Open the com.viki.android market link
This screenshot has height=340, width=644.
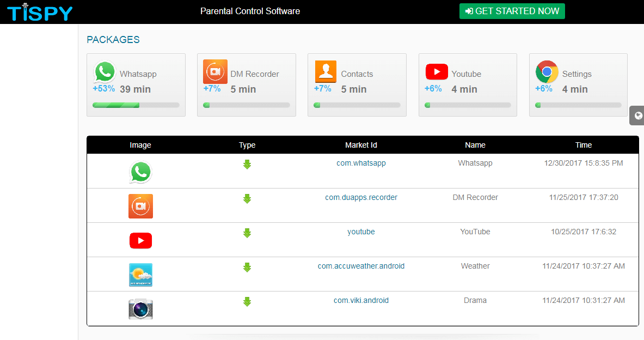(361, 301)
